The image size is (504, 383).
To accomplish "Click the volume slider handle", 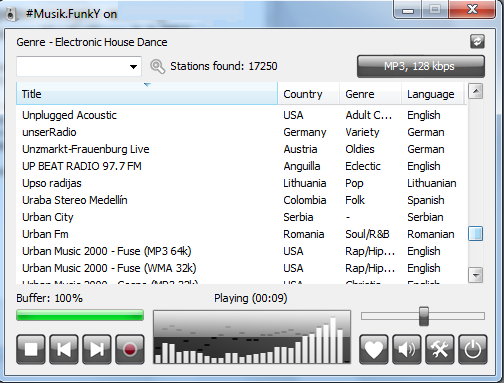I will 424,316.
